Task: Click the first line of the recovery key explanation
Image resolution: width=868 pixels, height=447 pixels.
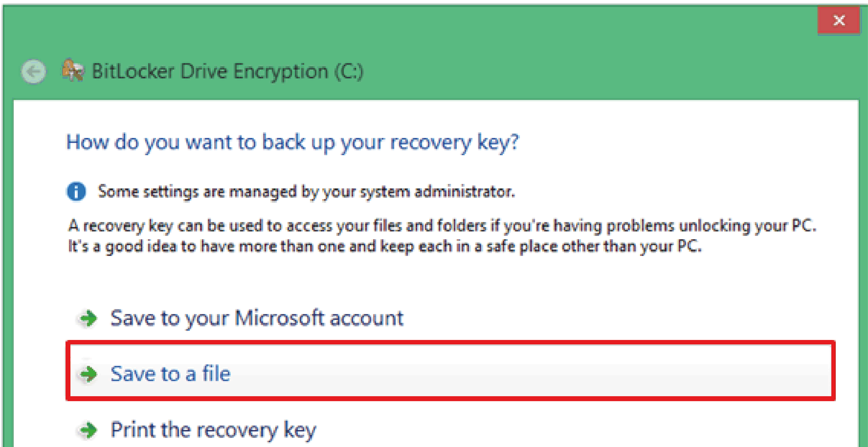Action: (442, 226)
